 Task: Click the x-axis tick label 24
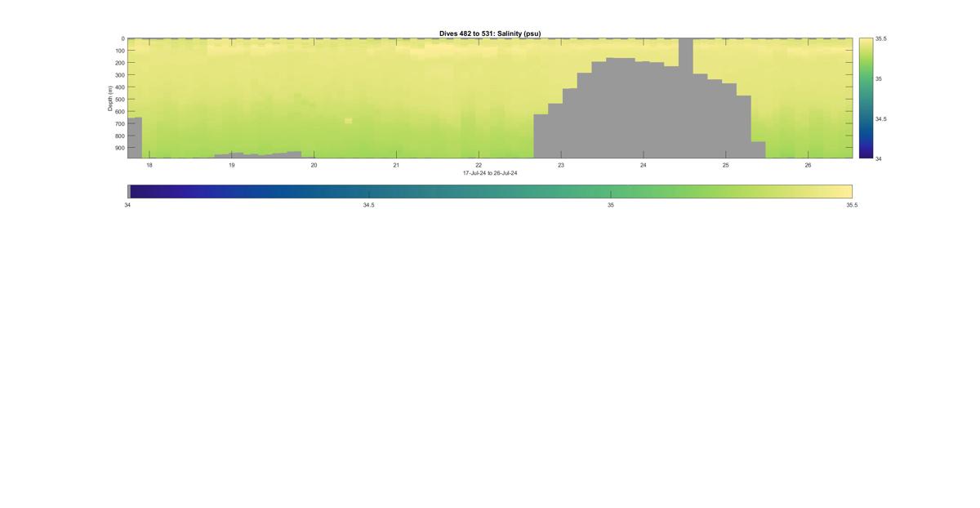tap(644, 165)
